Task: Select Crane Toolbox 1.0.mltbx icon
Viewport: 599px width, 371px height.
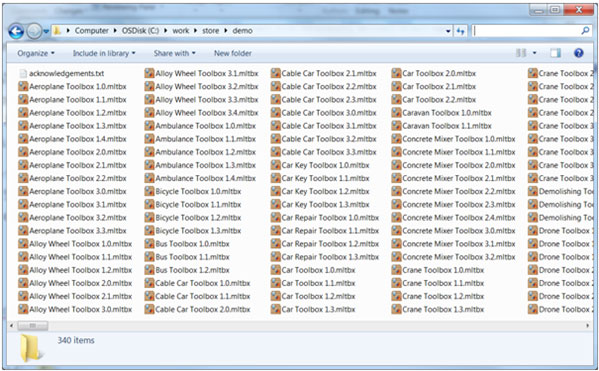Action: point(396,270)
